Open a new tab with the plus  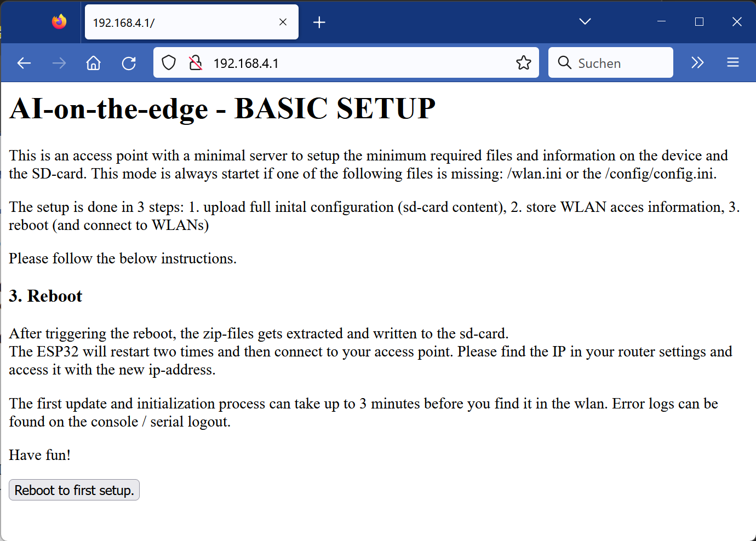pos(319,22)
